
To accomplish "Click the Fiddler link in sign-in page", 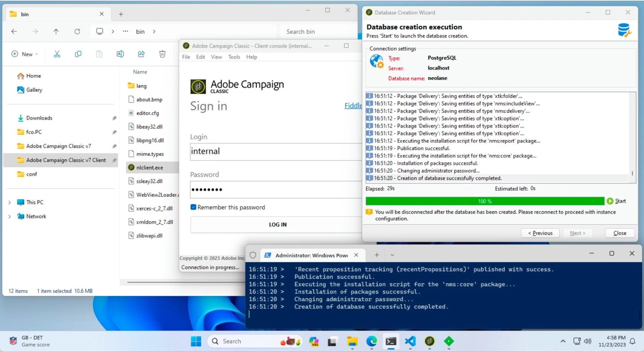I will tap(353, 106).
